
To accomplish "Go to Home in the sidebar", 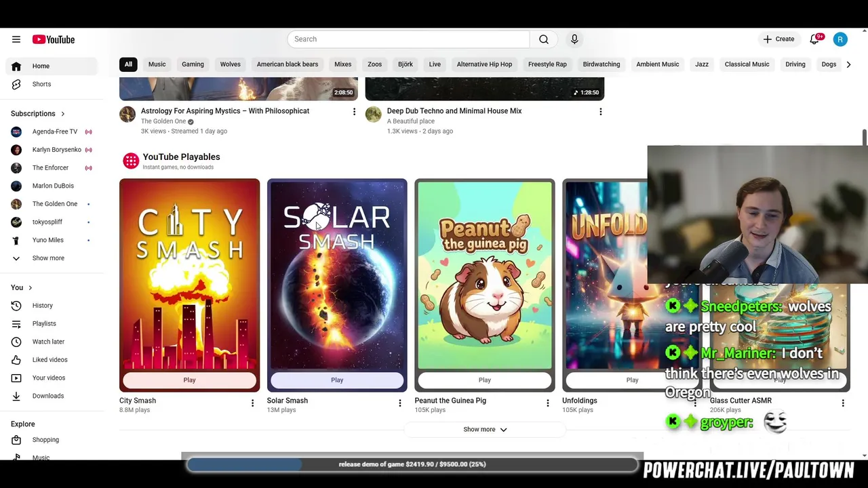I will (52, 66).
